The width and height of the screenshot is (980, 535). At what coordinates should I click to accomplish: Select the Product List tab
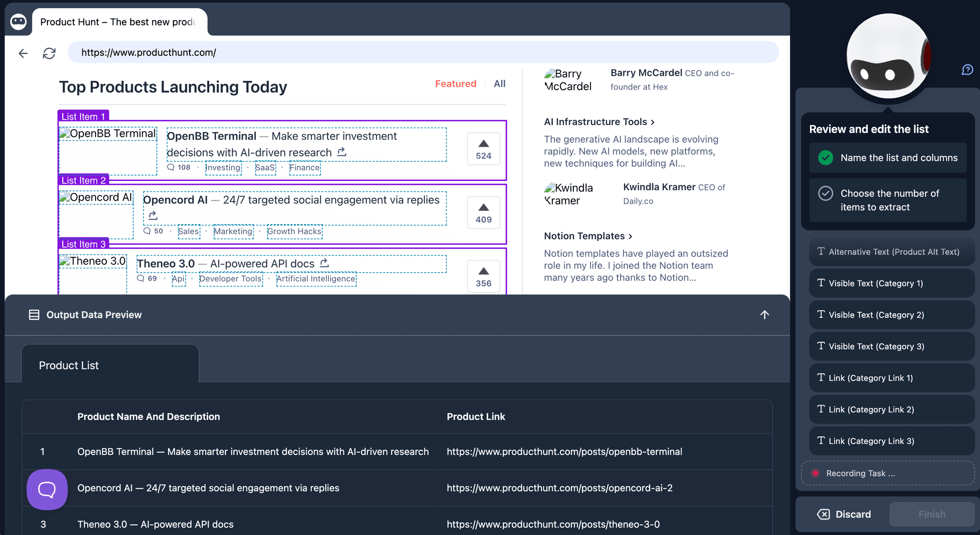(110, 363)
